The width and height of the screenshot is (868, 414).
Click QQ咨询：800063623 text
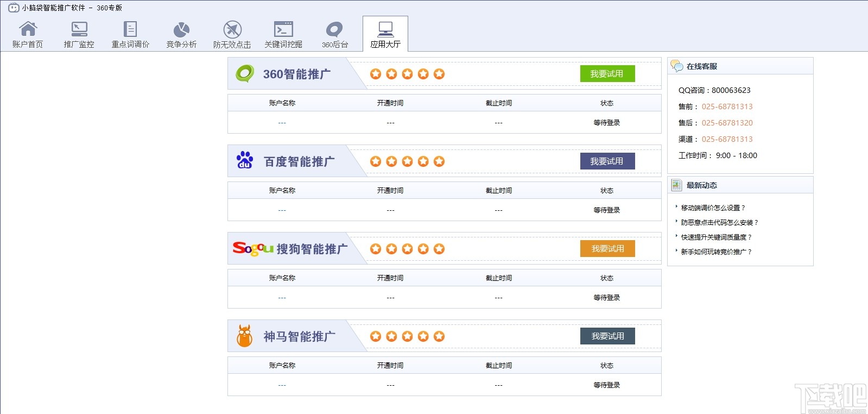pos(714,90)
